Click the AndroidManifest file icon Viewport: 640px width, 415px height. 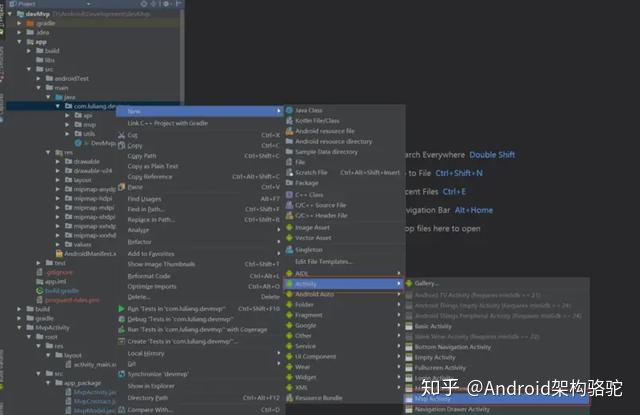point(59,254)
